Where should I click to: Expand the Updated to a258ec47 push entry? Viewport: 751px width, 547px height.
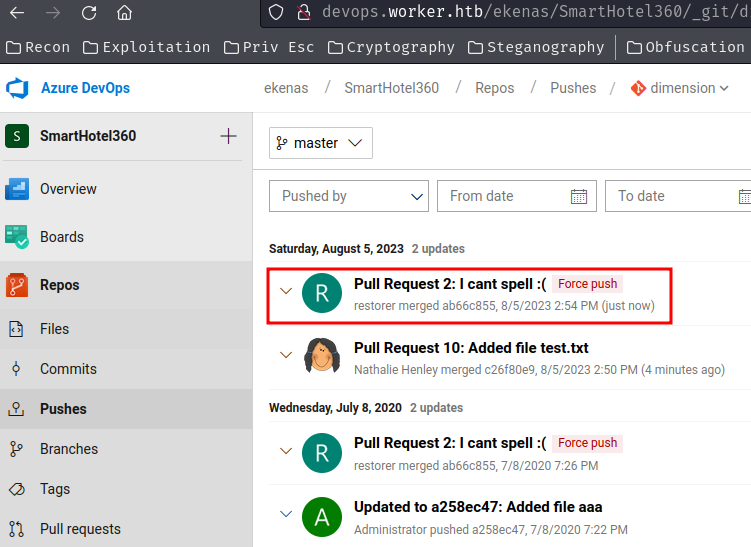286,514
